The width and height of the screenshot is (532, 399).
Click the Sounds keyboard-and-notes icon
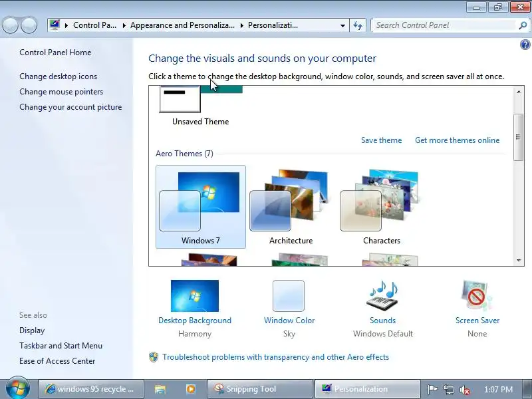pyautogui.click(x=382, y=296)
